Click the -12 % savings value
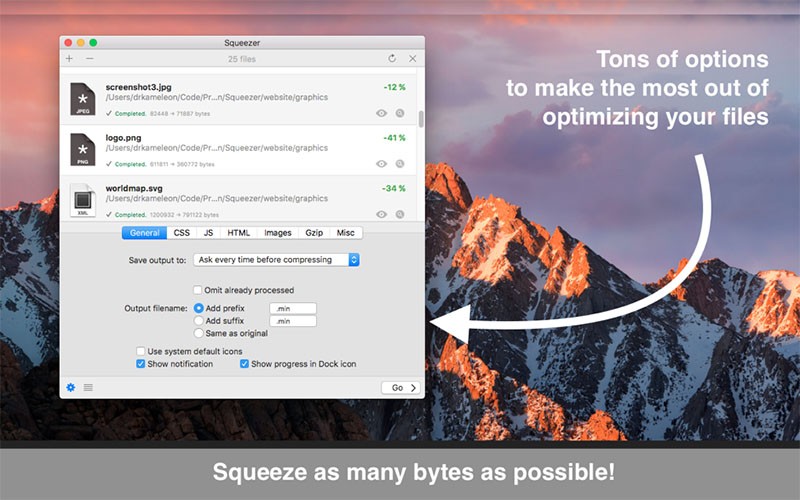This screenshot has width=800, height=500. click(x=394, y=87)
